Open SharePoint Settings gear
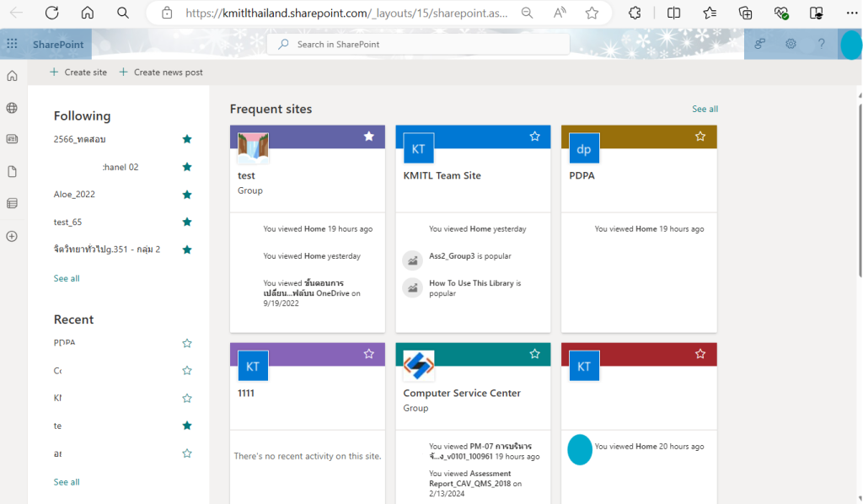The image size is (863, 504). (x=790, y=44)
